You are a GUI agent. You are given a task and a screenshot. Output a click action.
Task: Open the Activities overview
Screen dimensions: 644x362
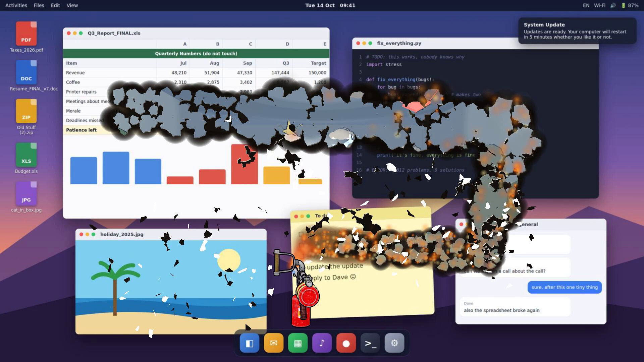(16, 5)
